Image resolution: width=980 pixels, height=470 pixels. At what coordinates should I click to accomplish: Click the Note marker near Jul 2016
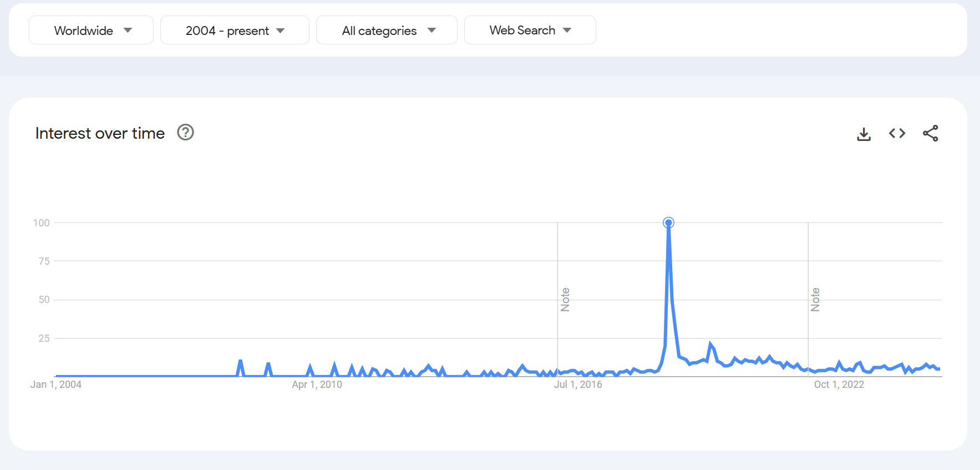click(x=565, y=300)
